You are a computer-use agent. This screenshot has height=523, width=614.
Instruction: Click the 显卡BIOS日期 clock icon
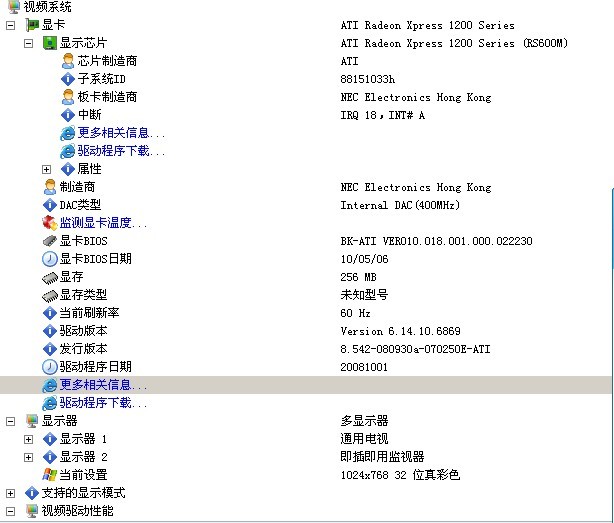pyautogui.click(x=50, y=259)
